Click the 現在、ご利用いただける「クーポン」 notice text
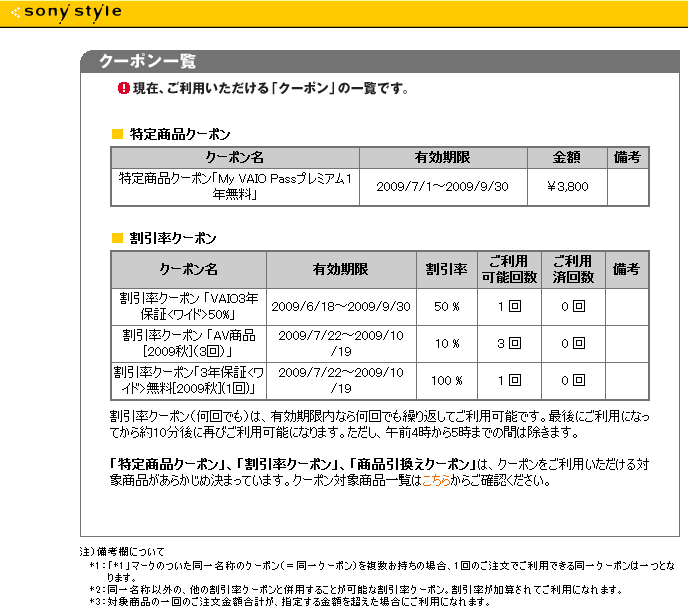The width and height of the screenshot is (688, 614). [271, 88]
